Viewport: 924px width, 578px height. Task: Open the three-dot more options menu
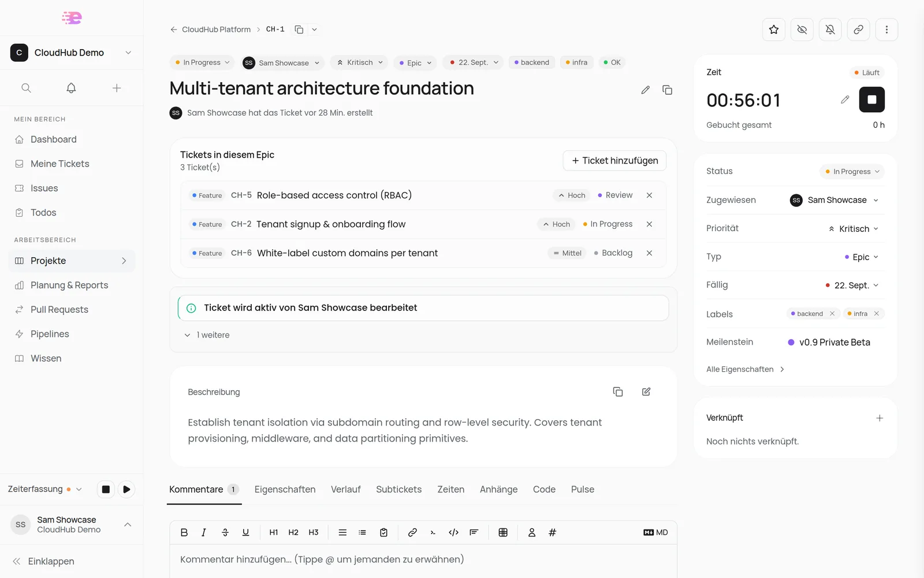pyautogui.click(x=887, y=29)
